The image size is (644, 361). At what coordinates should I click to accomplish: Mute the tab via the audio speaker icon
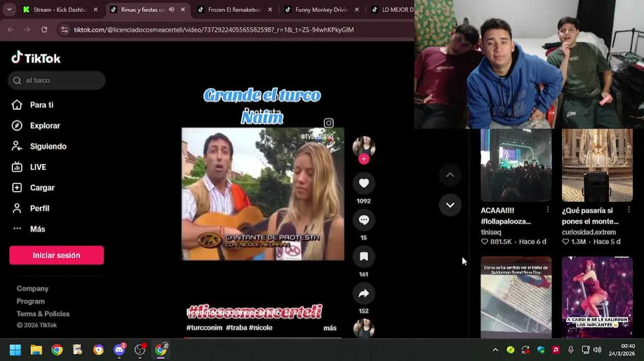172,10
